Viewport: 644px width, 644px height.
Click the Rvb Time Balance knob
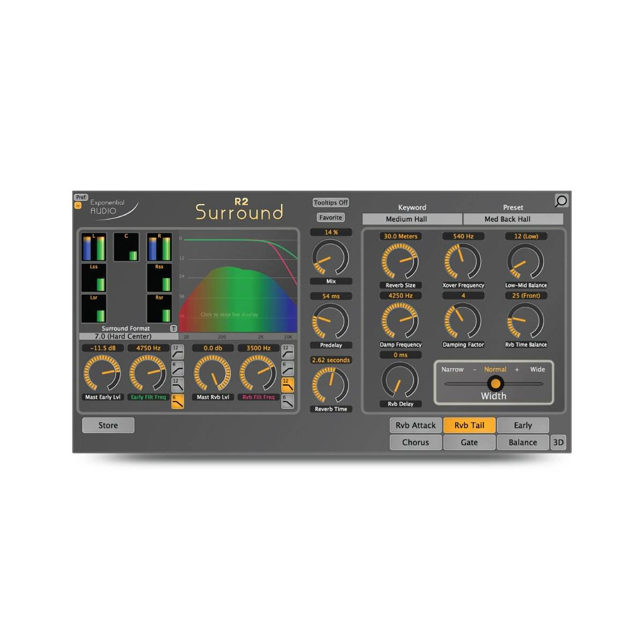pyautogui.click(x=526, y=321)
